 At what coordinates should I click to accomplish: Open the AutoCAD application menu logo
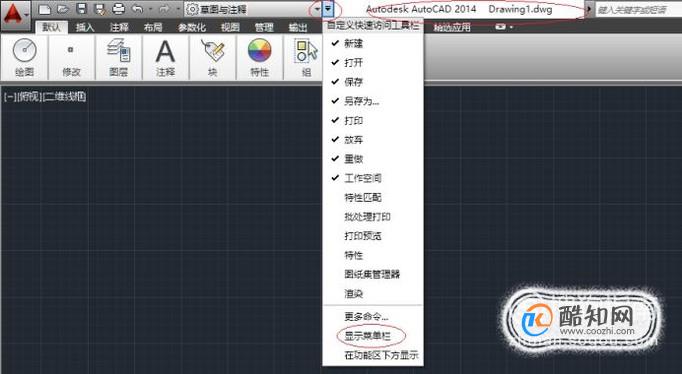(x=15, y=14)
